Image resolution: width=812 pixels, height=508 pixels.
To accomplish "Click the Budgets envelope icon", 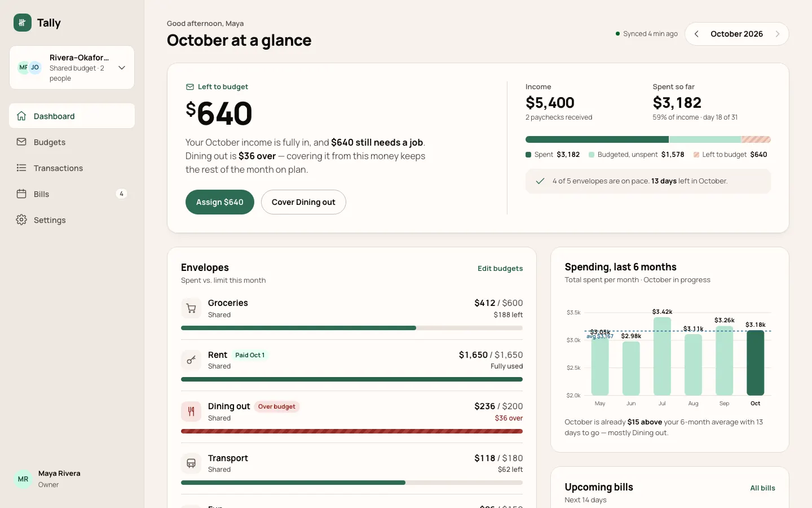I will point(21,142).
